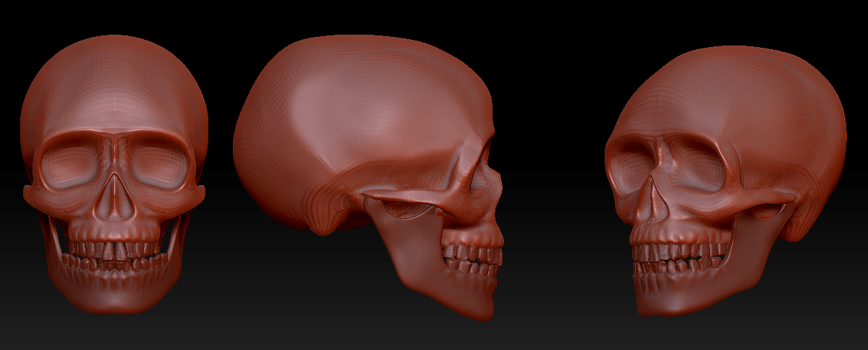Click the upper teeth of the front-view skull
Viewport: 868px width, 350px height.
point(114,249)
